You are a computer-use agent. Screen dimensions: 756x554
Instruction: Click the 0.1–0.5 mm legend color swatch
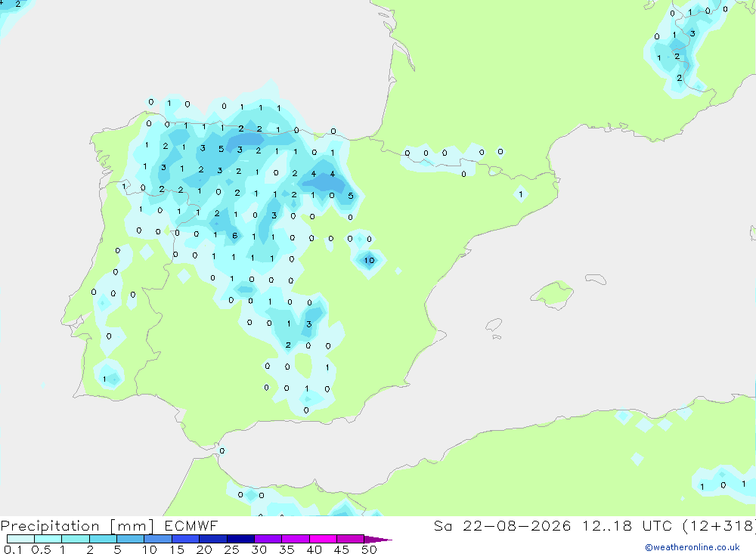pos(20,539)
